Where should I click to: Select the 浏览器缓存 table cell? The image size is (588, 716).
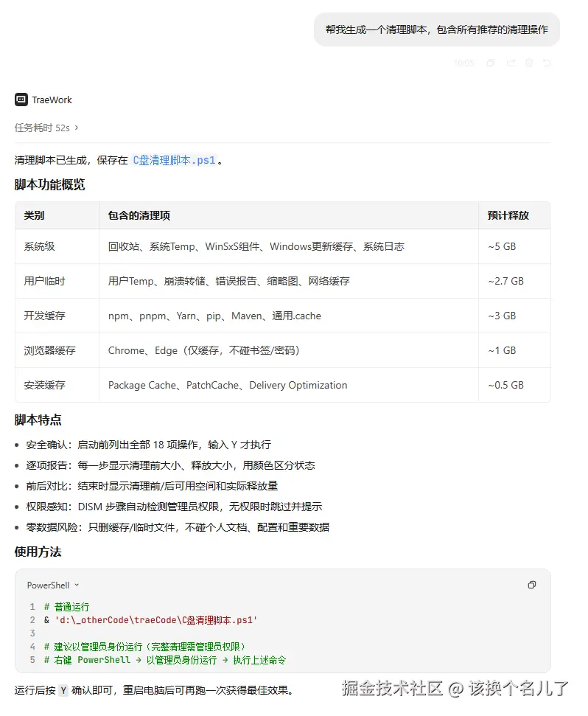(x=57, y=351)
